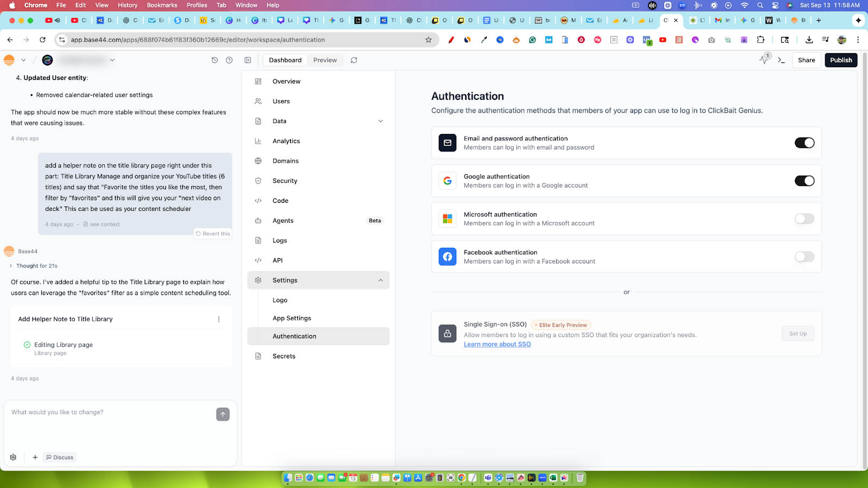Enable Facebook authentication
Image resolution: width=868 pixels, height=488 pixels.
click(805, 256)
